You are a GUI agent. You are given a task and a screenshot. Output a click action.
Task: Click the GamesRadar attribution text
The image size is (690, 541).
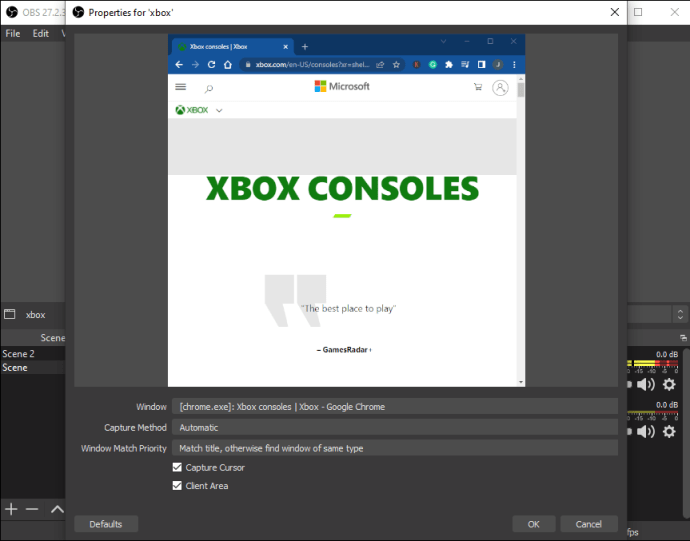tap(344, 350)
